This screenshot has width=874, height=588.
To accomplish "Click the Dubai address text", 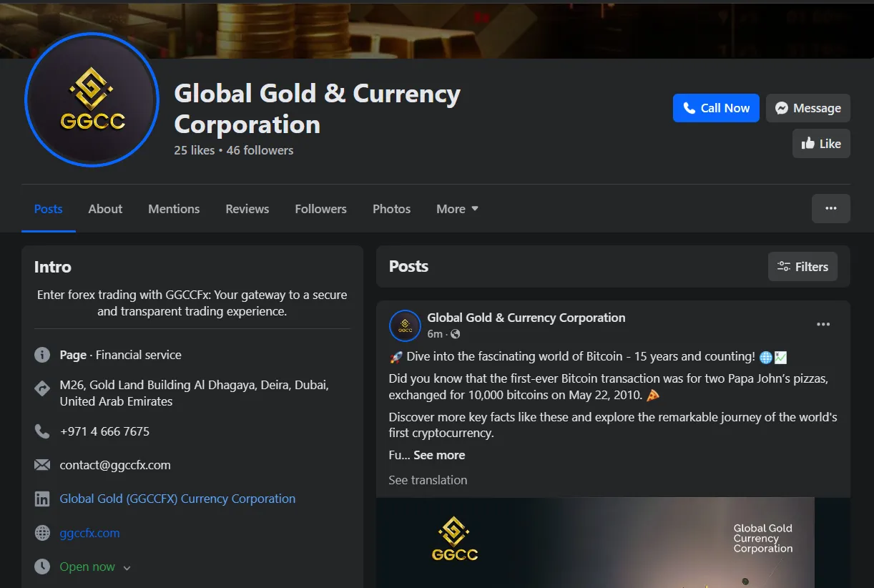I will point(194,393).
